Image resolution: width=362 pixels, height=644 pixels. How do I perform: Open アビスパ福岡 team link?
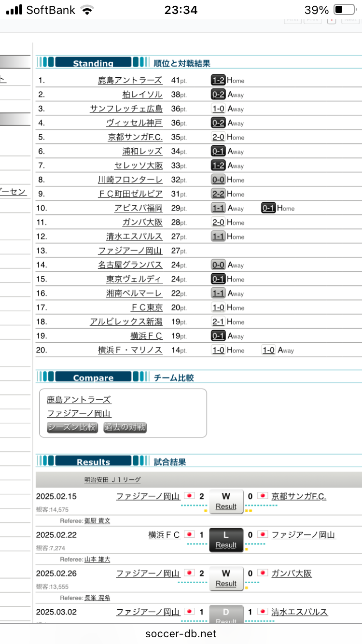138,209
